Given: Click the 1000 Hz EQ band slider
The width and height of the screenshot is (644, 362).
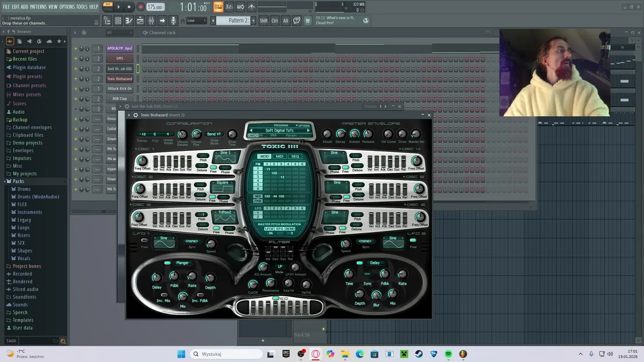Looking at the screenshot, I should tap(282, 306).
